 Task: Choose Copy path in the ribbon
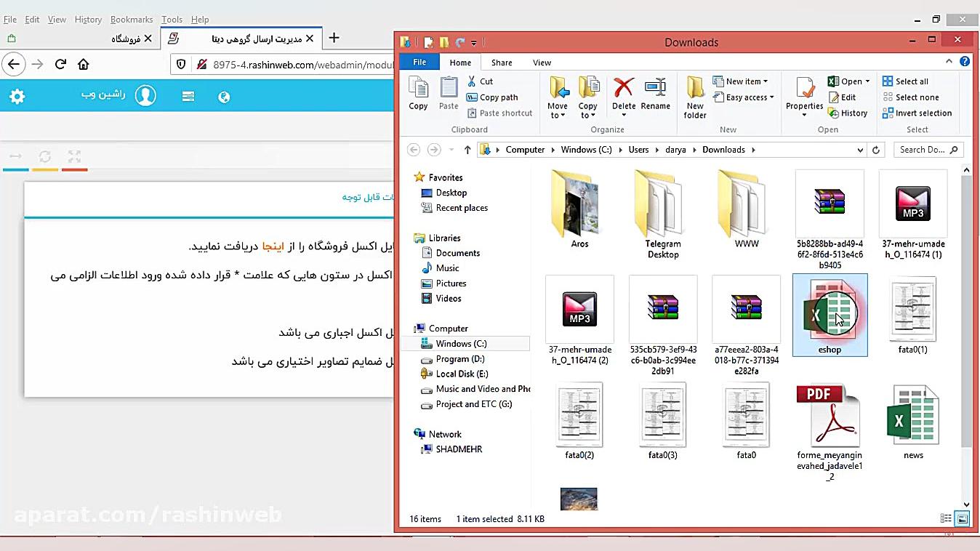tap(492, 97)
